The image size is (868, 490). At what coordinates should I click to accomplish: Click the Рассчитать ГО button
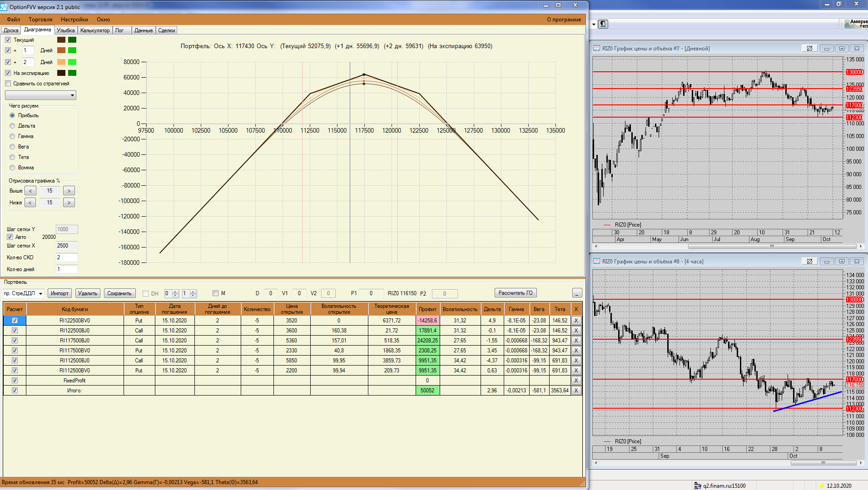[516, 293]
